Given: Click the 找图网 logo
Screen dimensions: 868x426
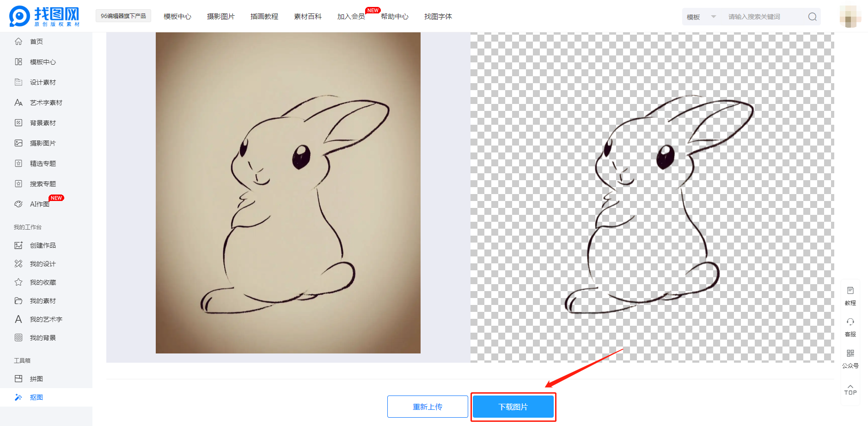Looking at the screenshot, I should tap(44, 16).
